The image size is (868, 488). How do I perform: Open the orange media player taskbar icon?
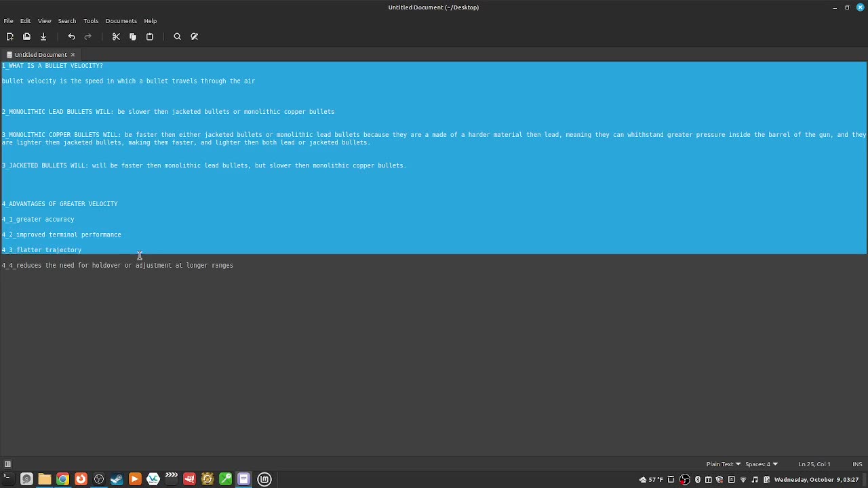tap(134, 479)
